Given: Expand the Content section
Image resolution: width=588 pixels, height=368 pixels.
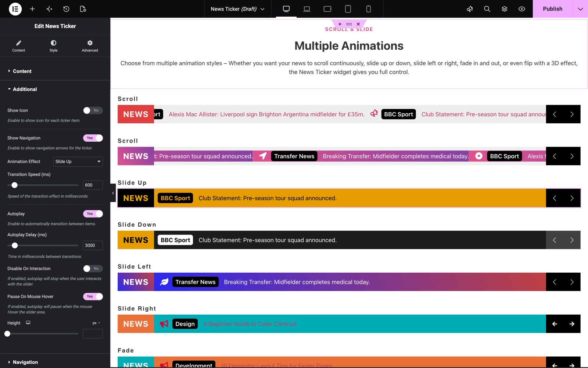Looking at the screenshot, I should point(55,71).
